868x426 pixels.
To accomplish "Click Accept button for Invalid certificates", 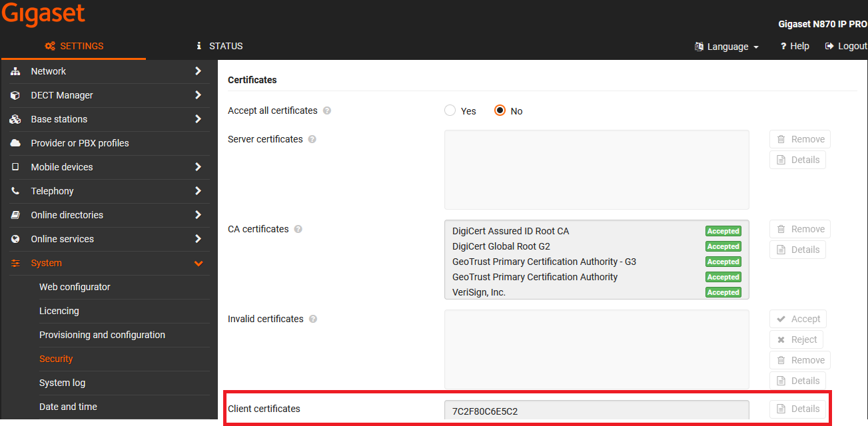I will (798, 319).
